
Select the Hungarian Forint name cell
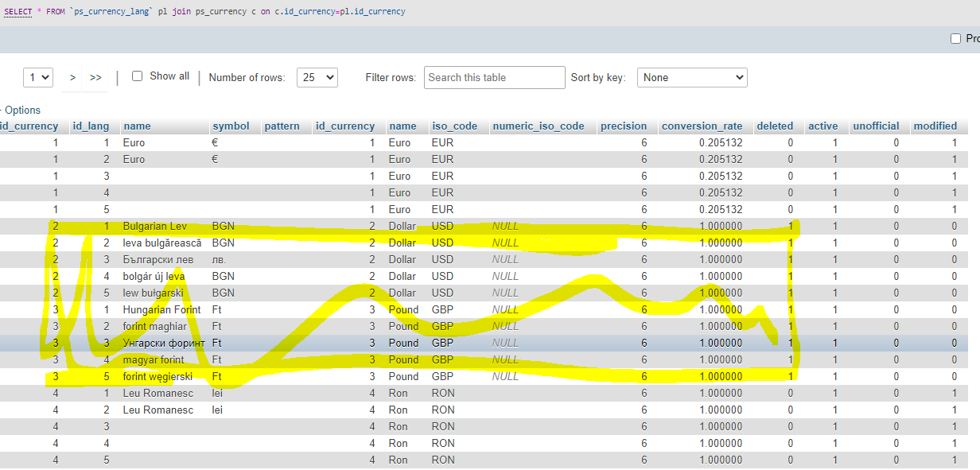pyautogui.click(x=161, y=309)
